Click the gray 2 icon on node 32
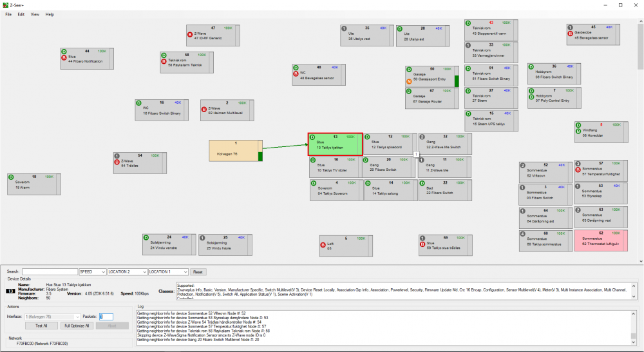This screenshot has width=644, height=352. [x=422, y=137]
